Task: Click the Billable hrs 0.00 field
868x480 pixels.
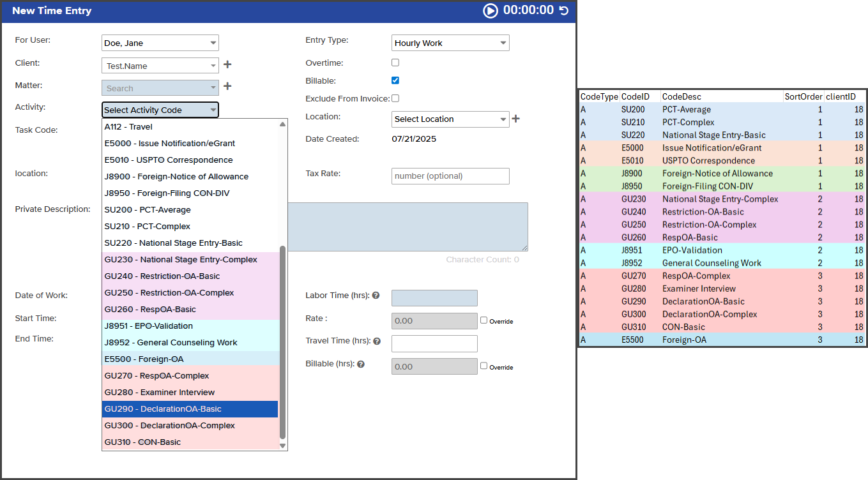Action: pyautogui.click(x=434, y=366)
